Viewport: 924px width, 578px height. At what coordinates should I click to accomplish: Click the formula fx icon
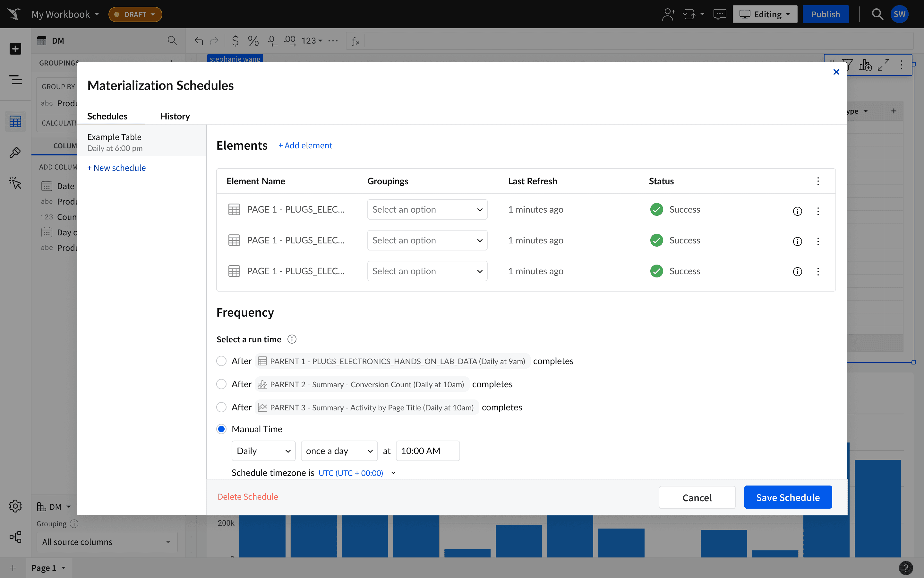[355, 41]
